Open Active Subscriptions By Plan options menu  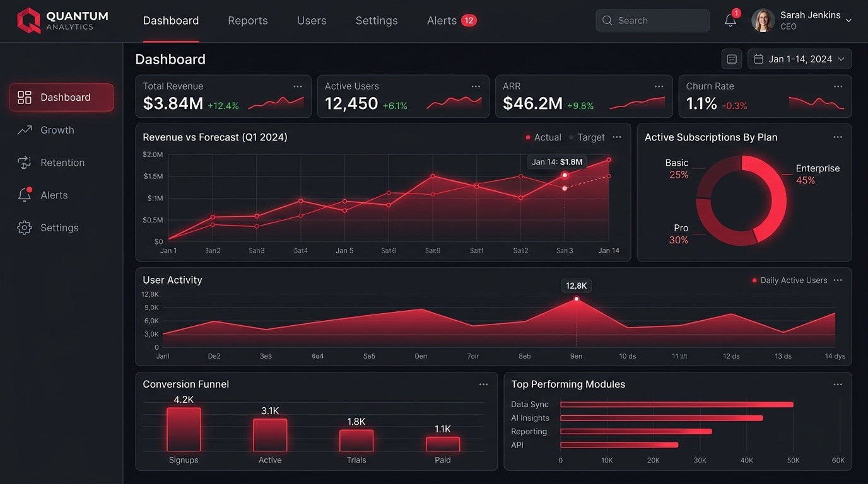pos(838,137)
